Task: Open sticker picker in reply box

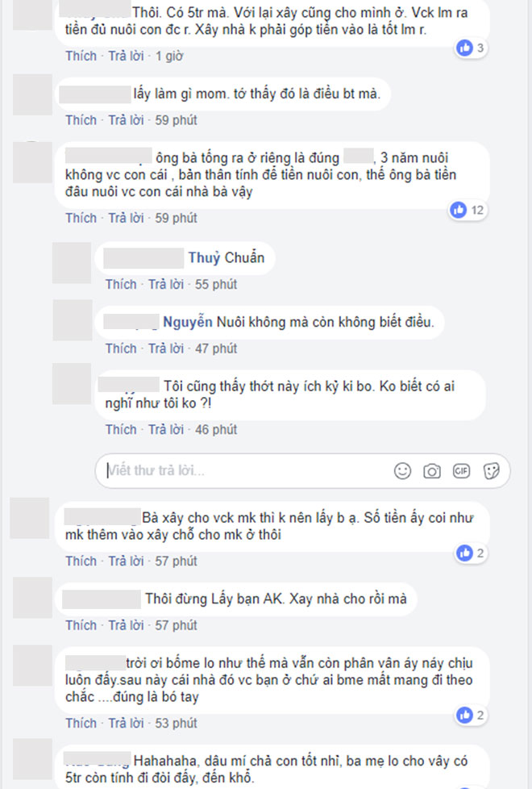Action: [x=491, y=471]
